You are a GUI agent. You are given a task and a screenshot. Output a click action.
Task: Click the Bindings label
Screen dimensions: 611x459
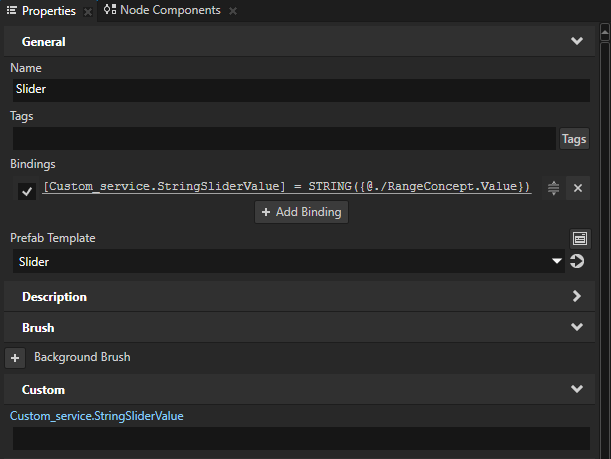[33, 164]
